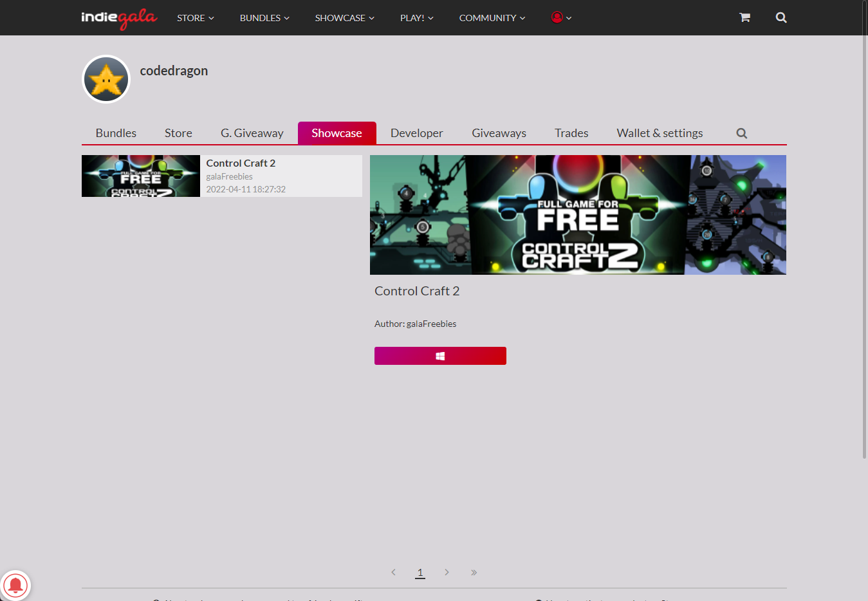Expand the COMMUNITY menu
The width and height of the screenshot is (868, 601).
click(x=492, y=18)
